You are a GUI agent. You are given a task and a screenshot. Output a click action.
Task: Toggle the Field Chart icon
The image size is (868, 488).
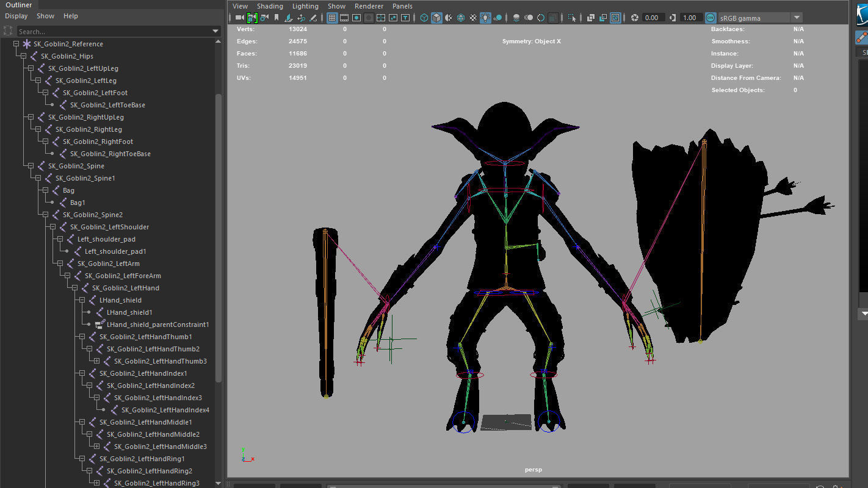pos(381,18)
